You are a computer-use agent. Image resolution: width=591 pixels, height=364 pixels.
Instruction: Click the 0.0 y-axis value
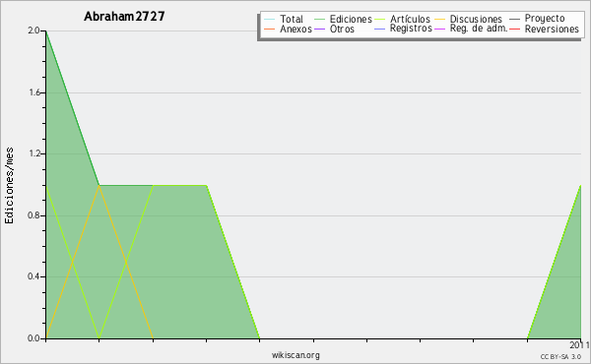(33, 338)
